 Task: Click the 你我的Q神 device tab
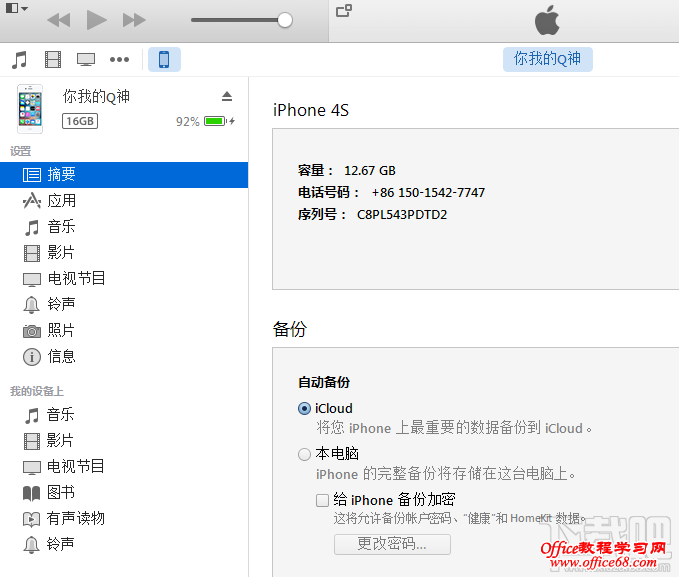(x=547, y=59)
